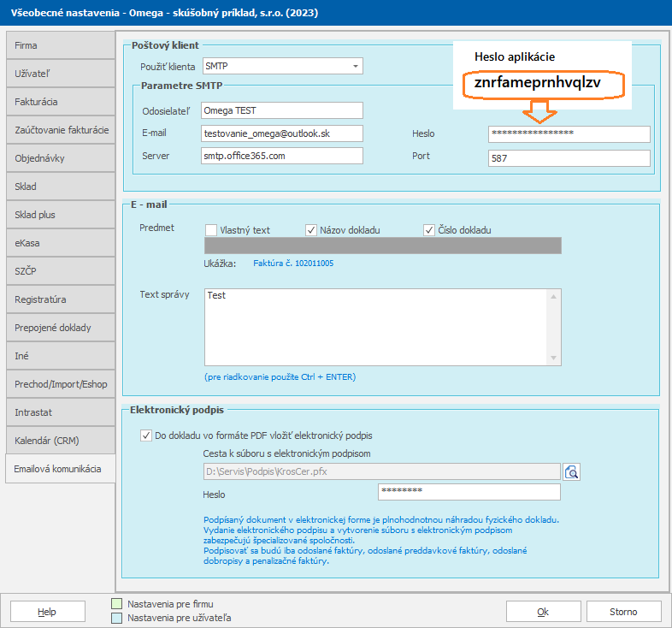Viewport: 672px width, 628px height.
Task: Open the Firma settings tab
Action: [x=59, y=45]
